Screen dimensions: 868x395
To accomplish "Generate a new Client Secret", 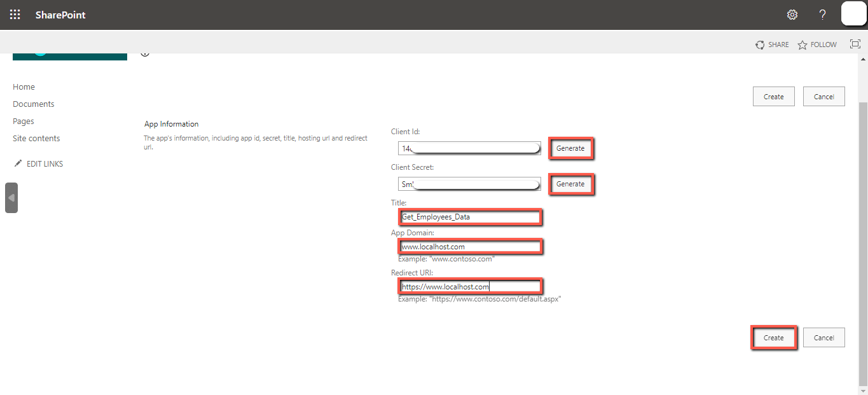I will point(570,184).
